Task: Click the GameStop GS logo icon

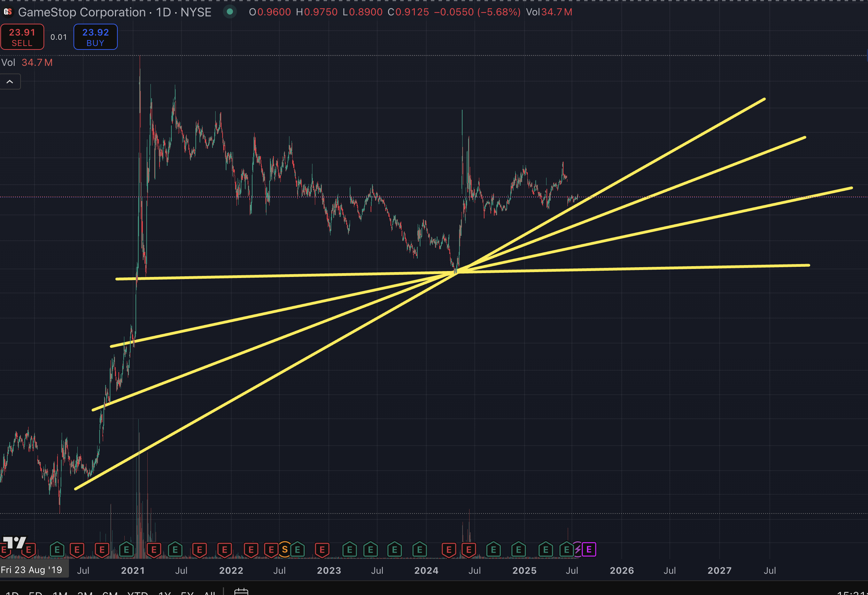Action: point(8,12)
